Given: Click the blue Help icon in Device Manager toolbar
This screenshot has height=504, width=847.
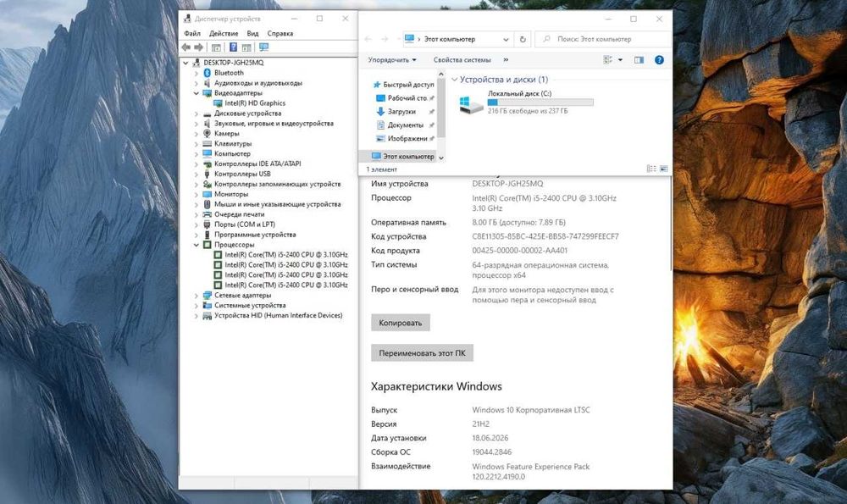Looking at the screenshot, I should 234,47.
